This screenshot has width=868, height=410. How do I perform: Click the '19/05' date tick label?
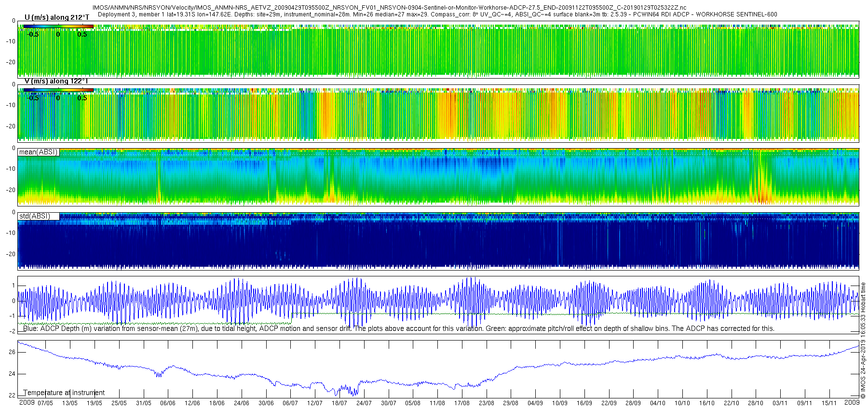(x=95, y=403)
